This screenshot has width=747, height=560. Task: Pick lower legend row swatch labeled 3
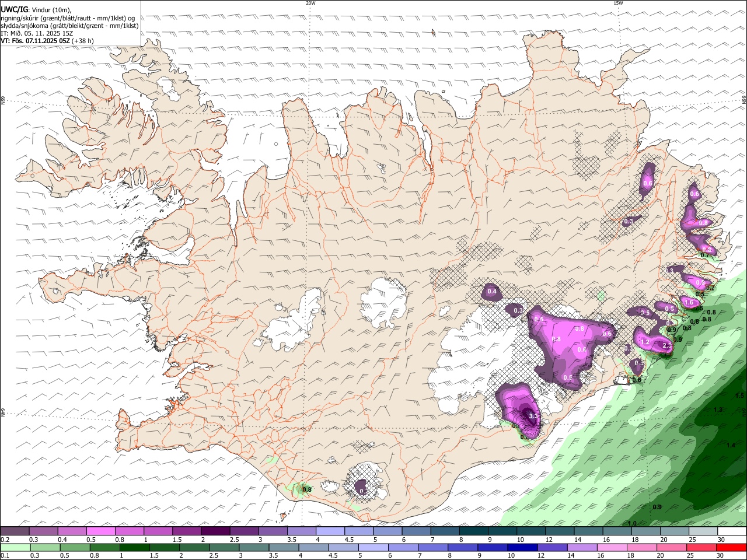click(255, 547)
